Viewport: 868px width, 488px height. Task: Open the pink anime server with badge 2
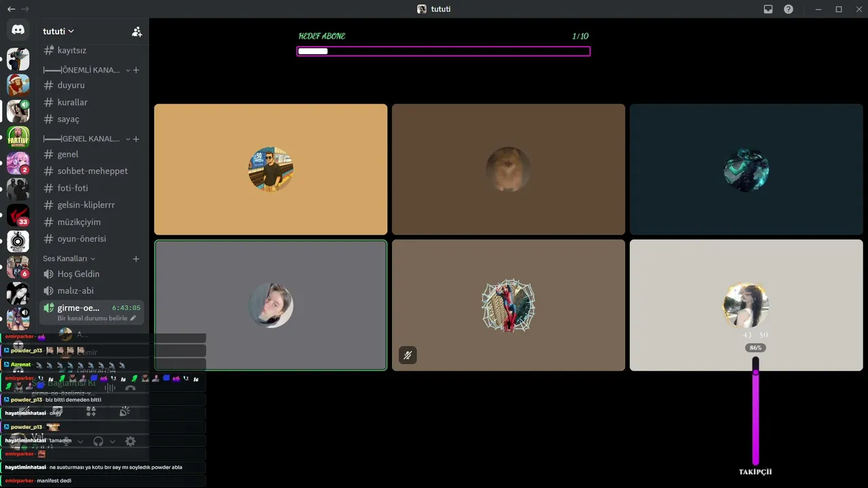(18, 163)
